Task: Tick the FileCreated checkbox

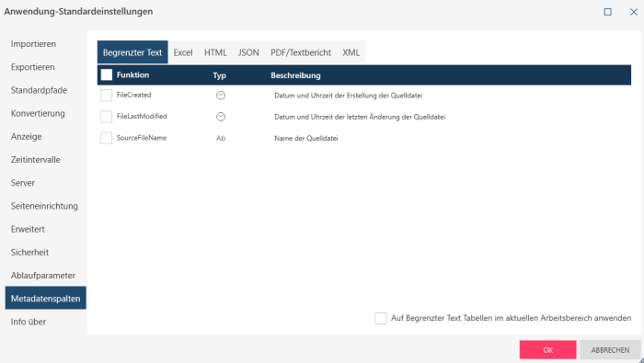Action: point(107,96)
